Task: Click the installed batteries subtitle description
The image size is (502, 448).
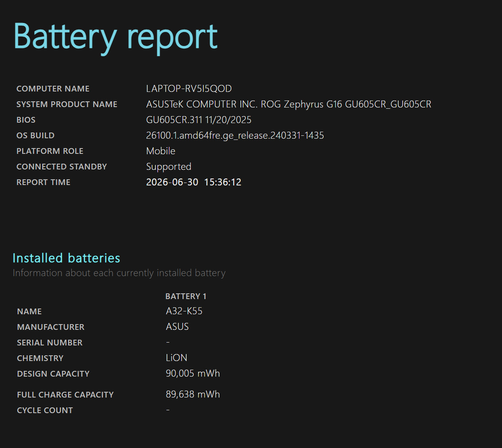Action: [119, 273]
